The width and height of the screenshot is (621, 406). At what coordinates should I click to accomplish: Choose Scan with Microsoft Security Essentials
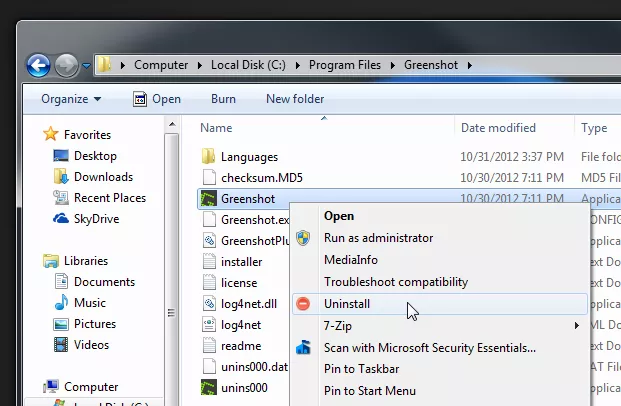pyautogui.click(x=440, y=348)
